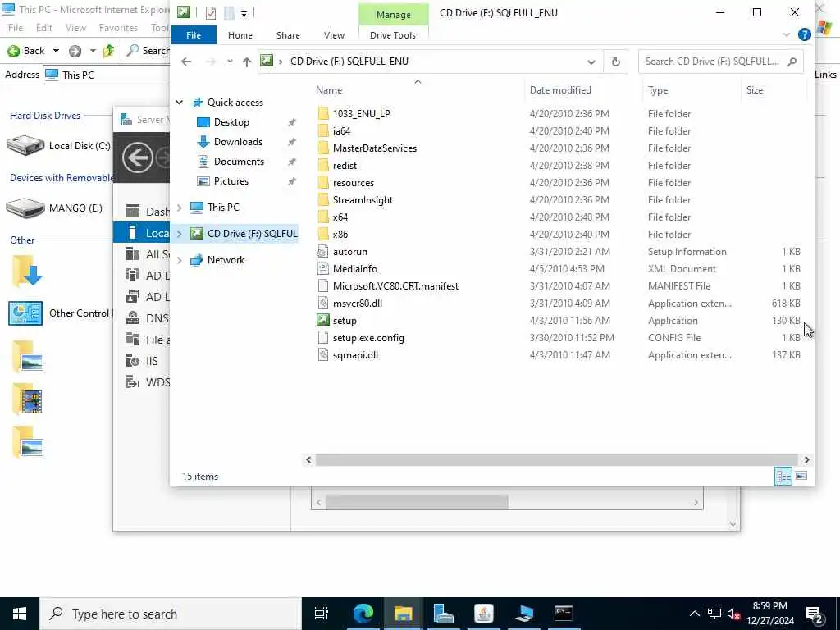Open the StreamInsight folder

tap(363, 200)
